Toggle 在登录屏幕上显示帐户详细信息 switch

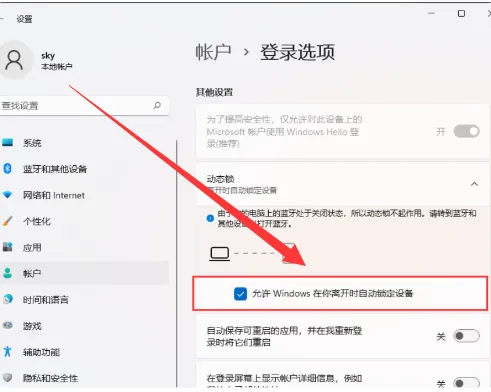[x=466, y=383]
